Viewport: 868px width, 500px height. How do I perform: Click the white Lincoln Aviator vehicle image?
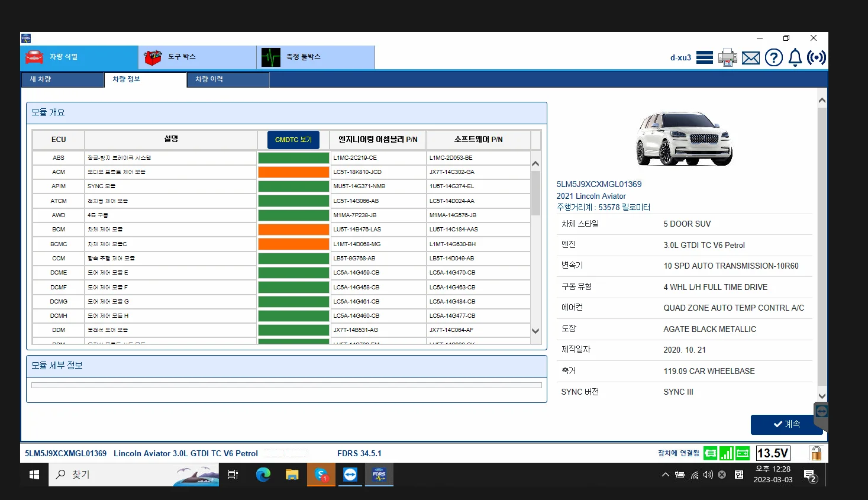pos(685,138)
